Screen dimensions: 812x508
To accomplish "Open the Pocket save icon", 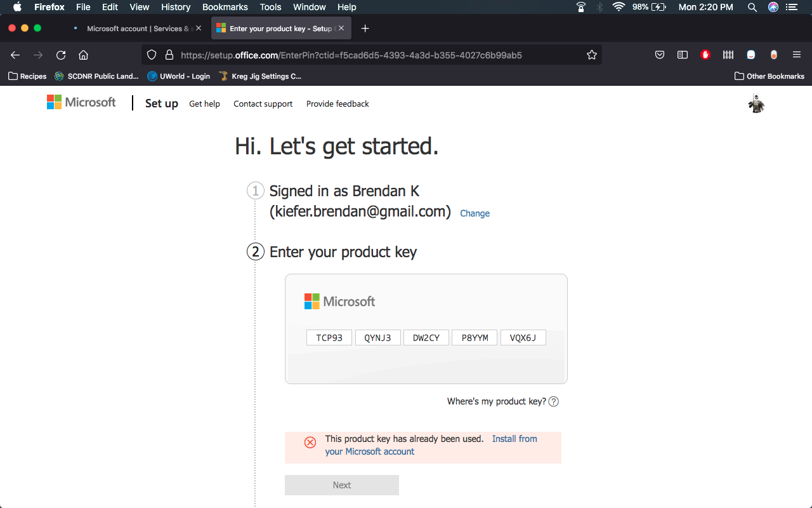I will 660,55.
